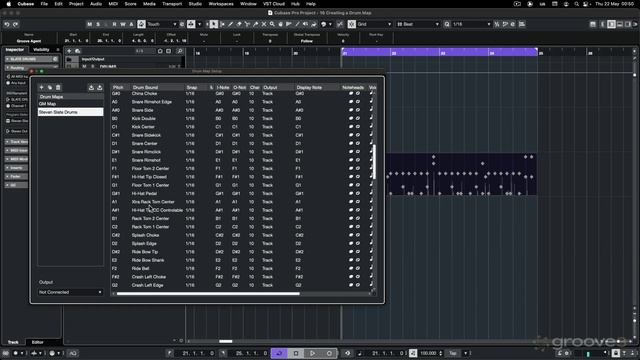Expand the SLATE DRUMS inspector section
640x360 pixels.
[x=31, y=59]
